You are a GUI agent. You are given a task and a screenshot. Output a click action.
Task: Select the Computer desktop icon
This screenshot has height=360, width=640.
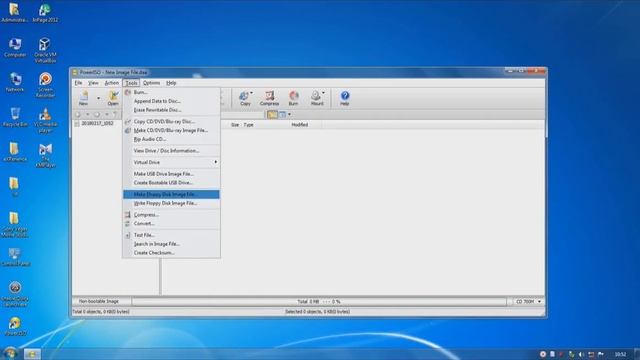[x=15, y=47]
